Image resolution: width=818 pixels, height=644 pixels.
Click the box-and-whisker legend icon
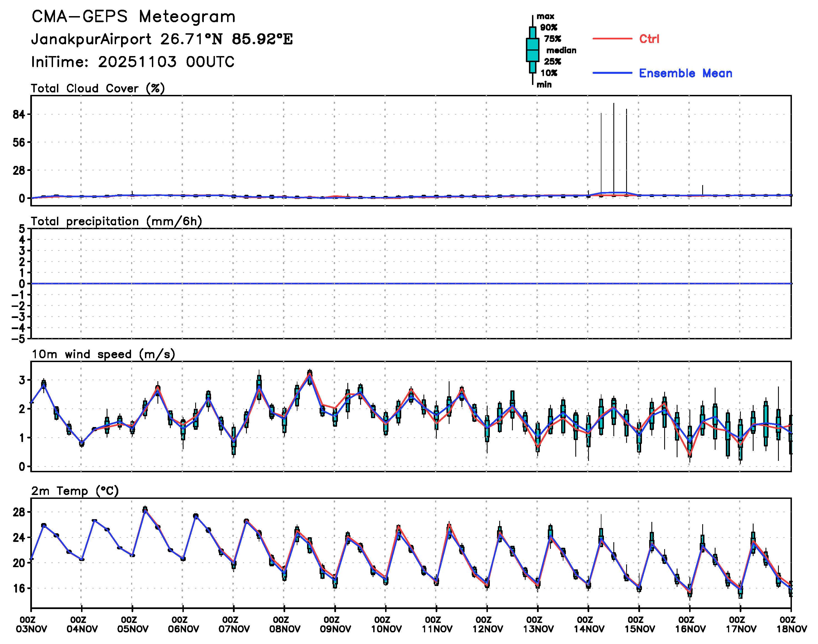(532, 50)
